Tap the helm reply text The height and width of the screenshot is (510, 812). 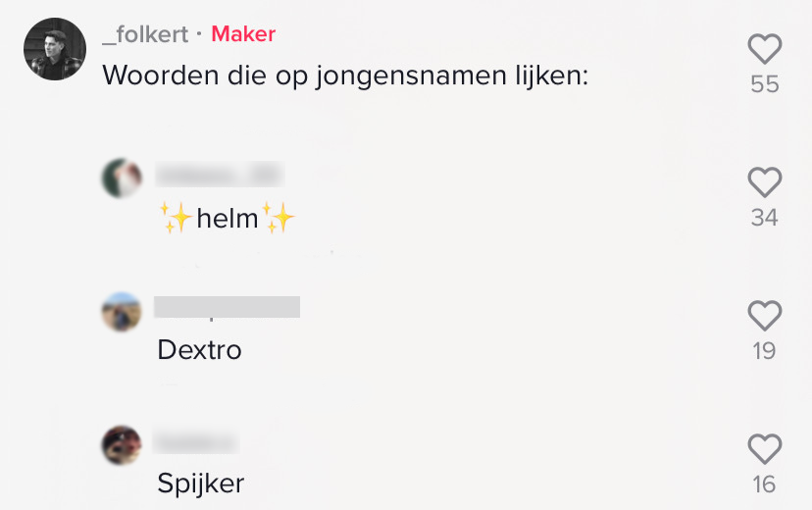227,219
